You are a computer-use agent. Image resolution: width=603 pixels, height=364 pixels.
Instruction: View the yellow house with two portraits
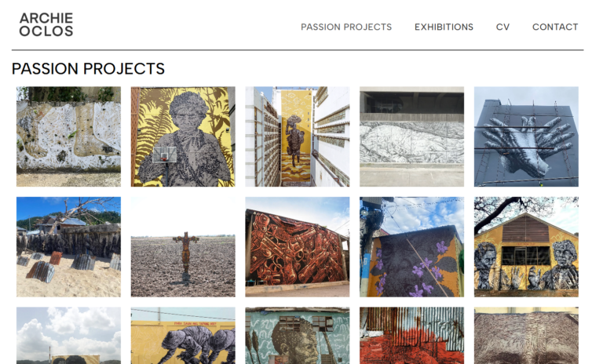point(526,247)
